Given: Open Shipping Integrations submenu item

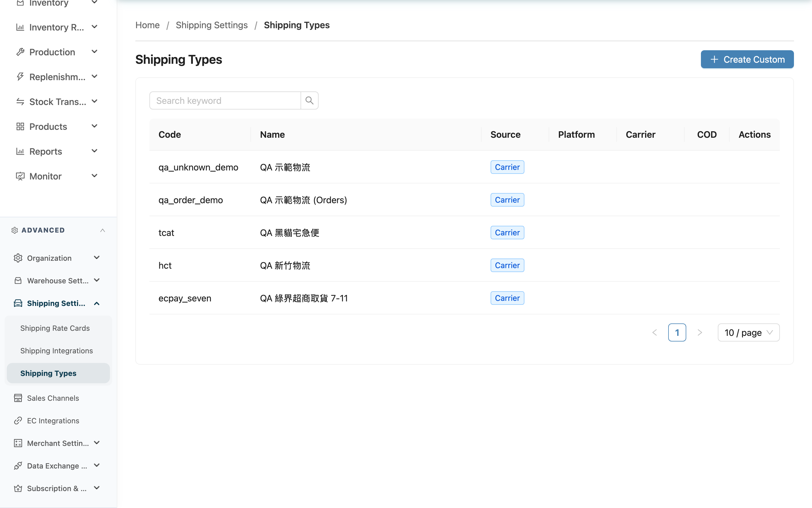Looking at the screenshot, I should tap(58, 351).
